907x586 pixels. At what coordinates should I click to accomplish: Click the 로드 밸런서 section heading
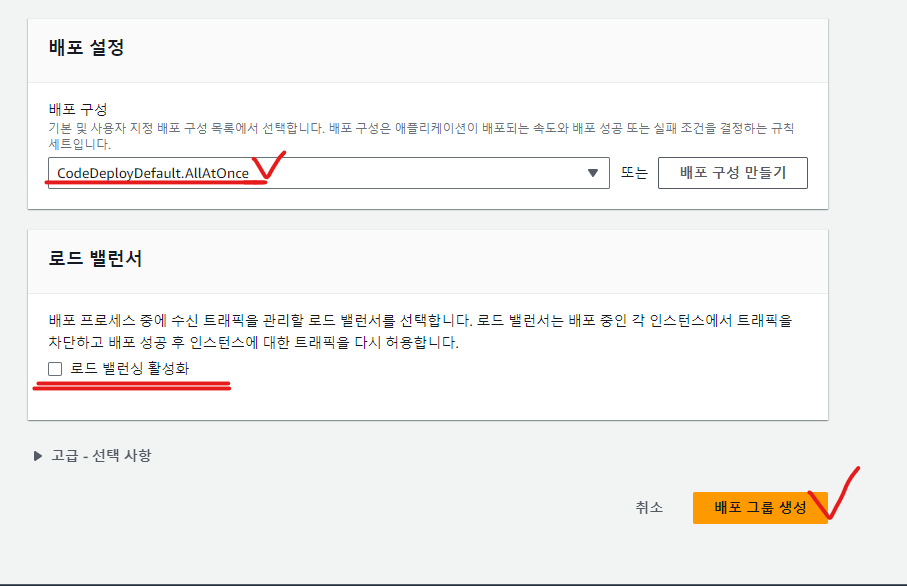click(95, 259)
